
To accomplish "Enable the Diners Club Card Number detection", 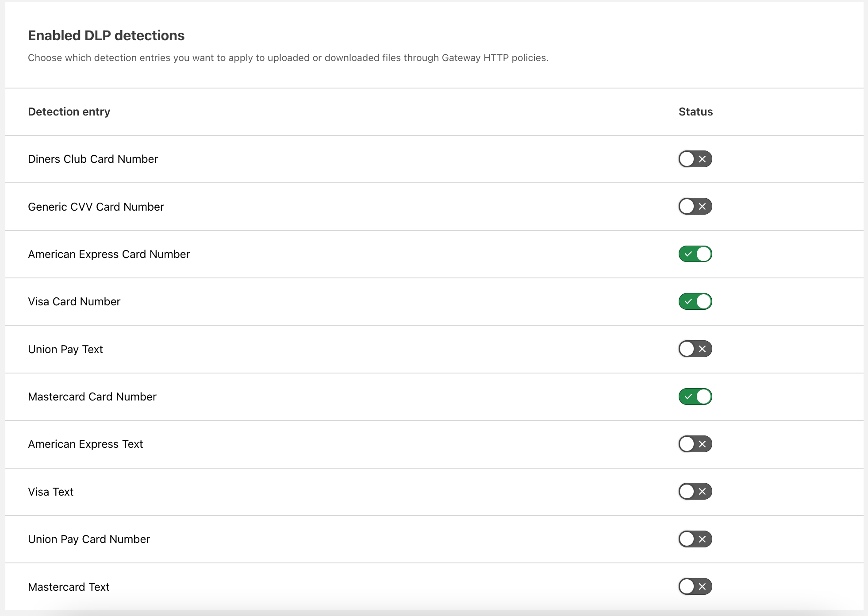I will pyautogui.click(x=695, y=159).
